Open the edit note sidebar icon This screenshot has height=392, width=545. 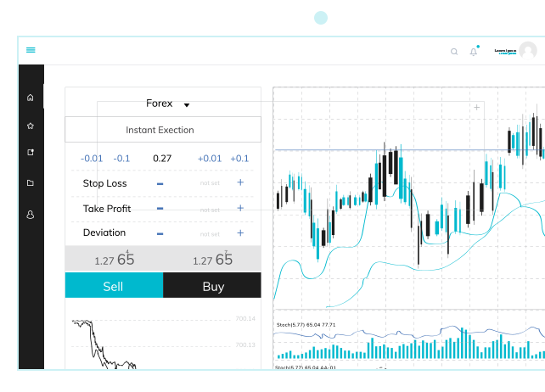click(x=31, y=152)
